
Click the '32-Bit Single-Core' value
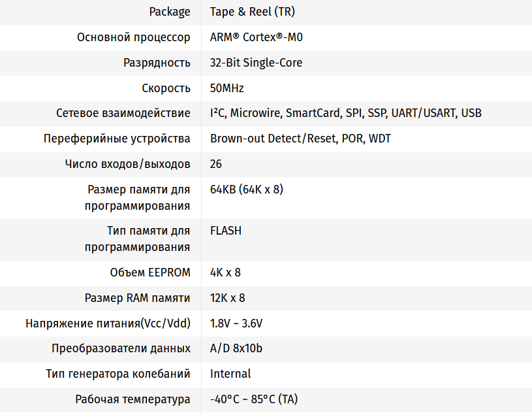[x=256, y=63]
